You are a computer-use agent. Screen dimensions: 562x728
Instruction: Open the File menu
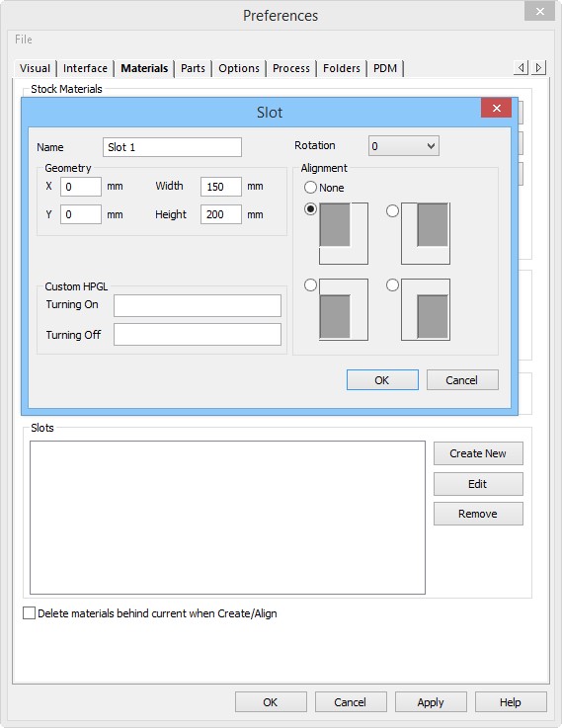click(x=23, y=40)
